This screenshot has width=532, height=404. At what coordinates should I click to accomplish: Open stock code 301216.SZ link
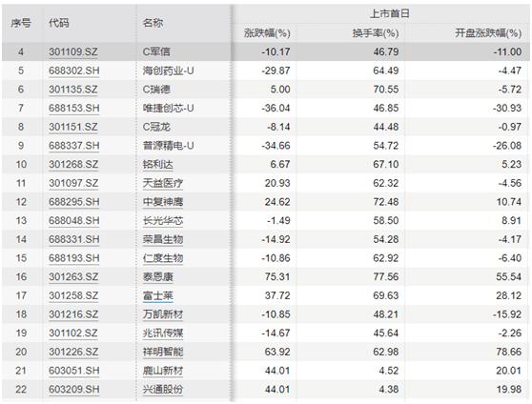(x=73, y=314)
